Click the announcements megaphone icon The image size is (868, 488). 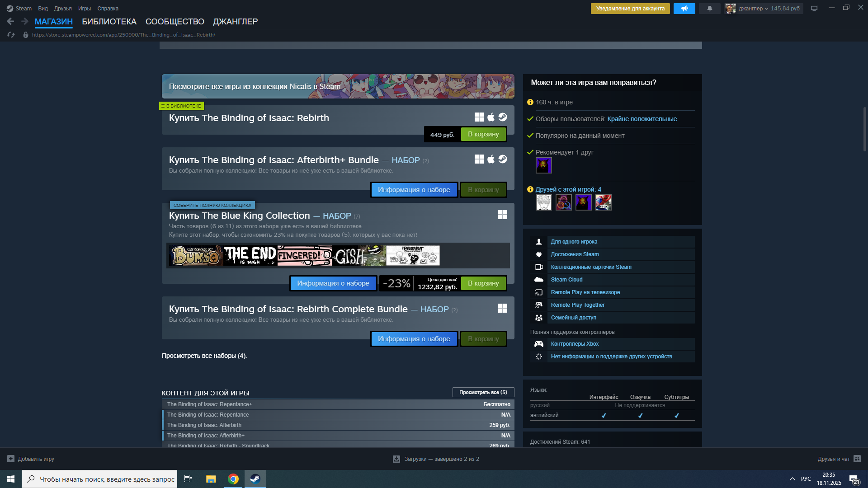pos(684,9)
